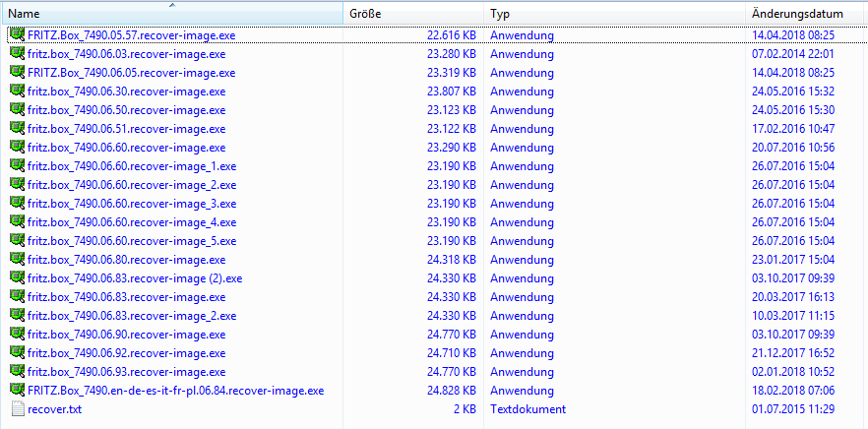The width and height of the screenshot is (868, 429).
Task: Select icon of FRITZ.Box_7490.05.57.recover-image.exe
Action: coord(18,34)
